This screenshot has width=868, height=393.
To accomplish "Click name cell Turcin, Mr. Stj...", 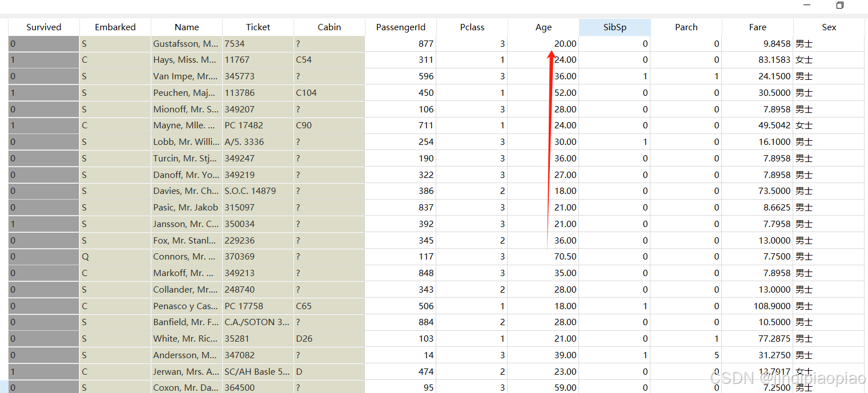I will (x=187, y=159).
